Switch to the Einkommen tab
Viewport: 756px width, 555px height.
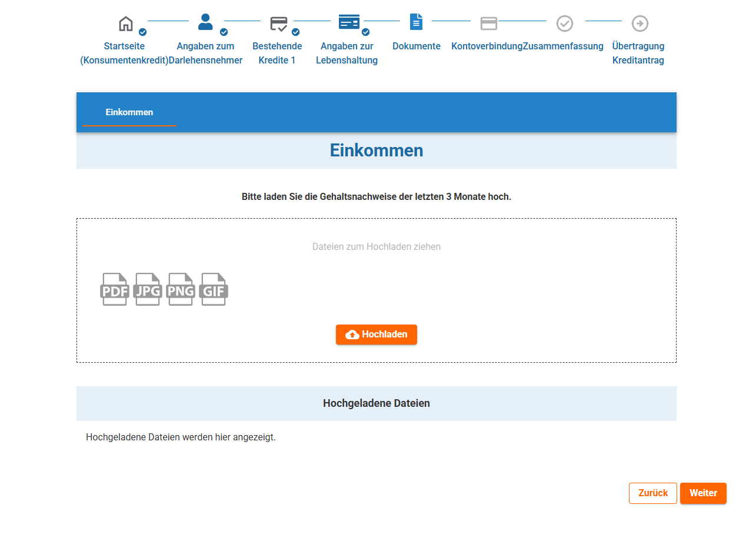pos(129,112)
